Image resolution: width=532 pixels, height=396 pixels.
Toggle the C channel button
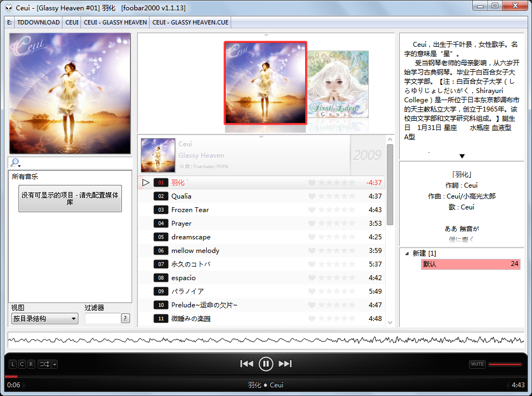(x=22, y=364)
